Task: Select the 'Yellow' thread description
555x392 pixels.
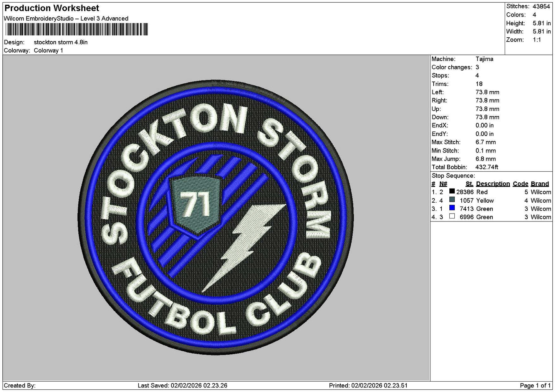Action: (485, 200)
